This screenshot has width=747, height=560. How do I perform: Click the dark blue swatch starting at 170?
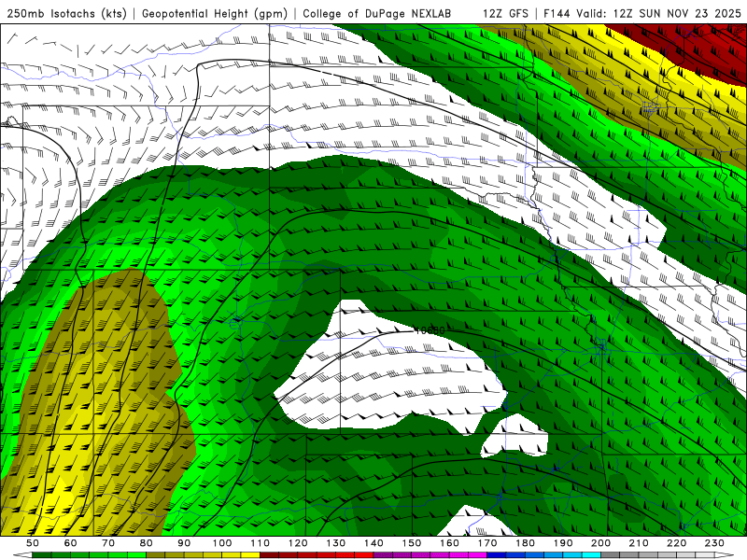tap(497, 555)
